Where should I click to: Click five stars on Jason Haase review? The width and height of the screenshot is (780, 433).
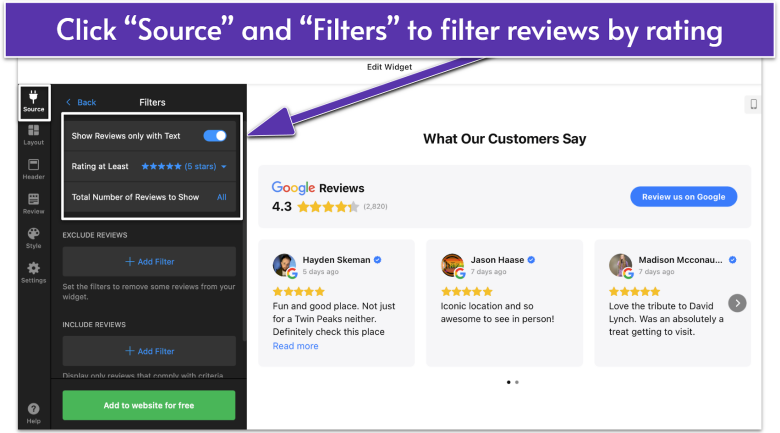tap(467, 292)
